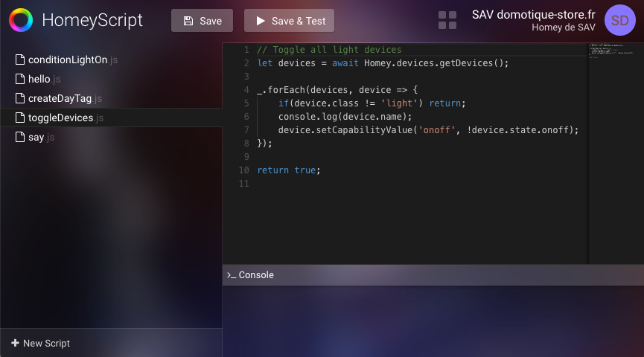This screenshot has width=644, height=357.
Task: Run the script with Save & Test
Action: tap(289, 21)
